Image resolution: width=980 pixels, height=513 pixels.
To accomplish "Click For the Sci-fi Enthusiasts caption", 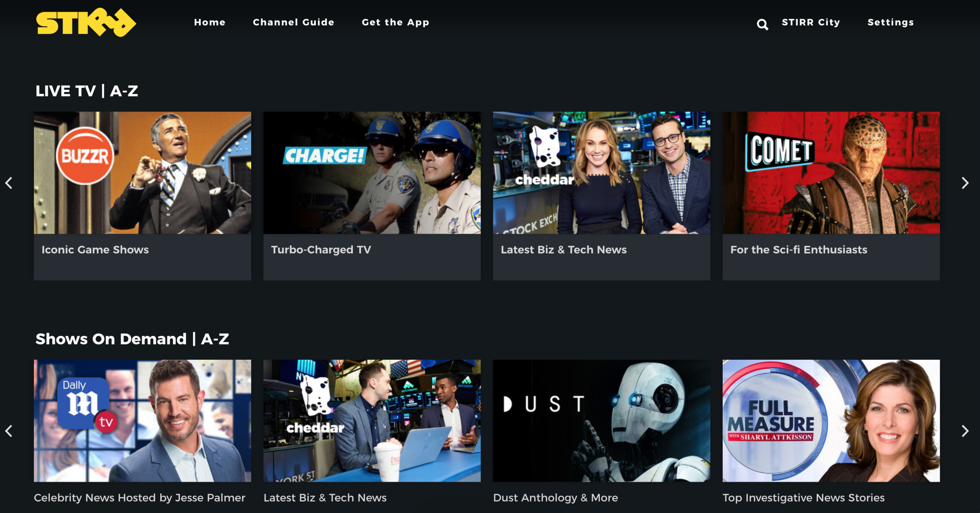I will pos(799,250).
